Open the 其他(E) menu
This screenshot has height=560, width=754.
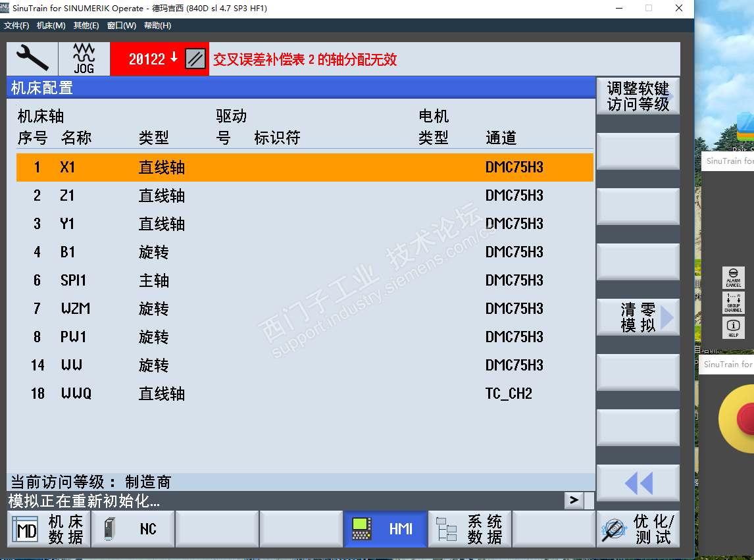tap(86, 26)
